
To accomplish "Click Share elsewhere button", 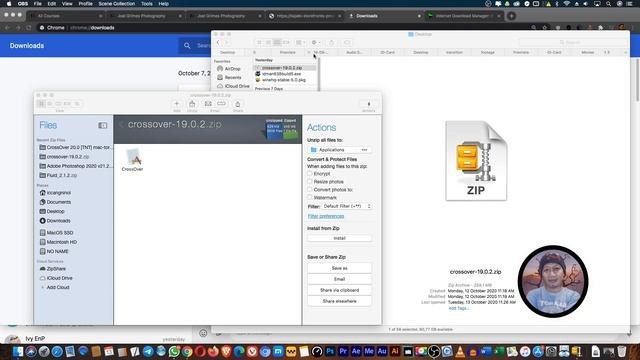I will point(340,301).
